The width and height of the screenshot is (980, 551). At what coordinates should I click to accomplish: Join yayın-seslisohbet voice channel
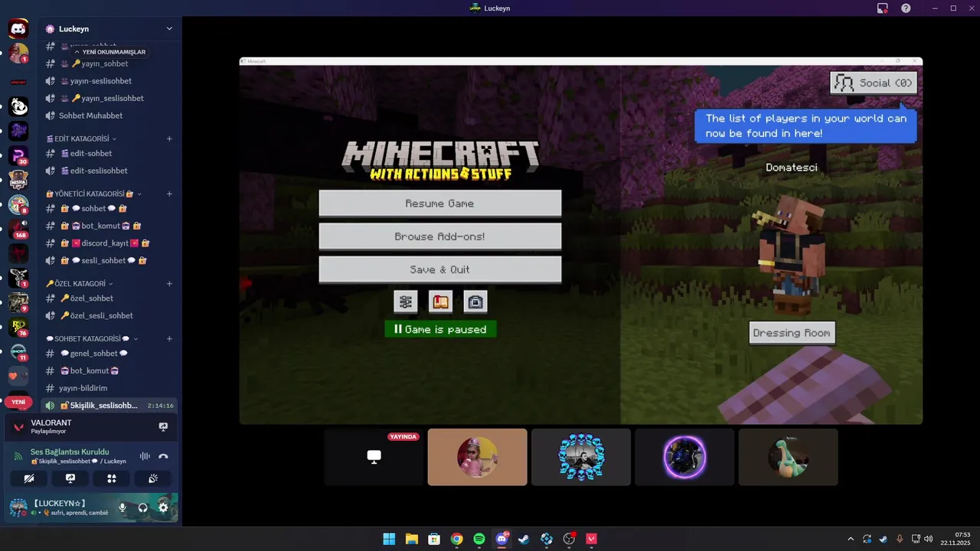(109, 81)
